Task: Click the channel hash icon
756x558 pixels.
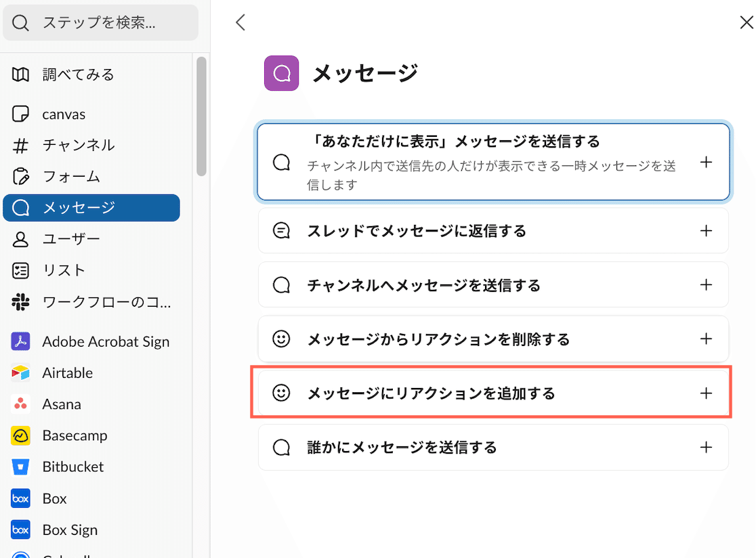Action: pyautogui.click(x=20, y=145)
